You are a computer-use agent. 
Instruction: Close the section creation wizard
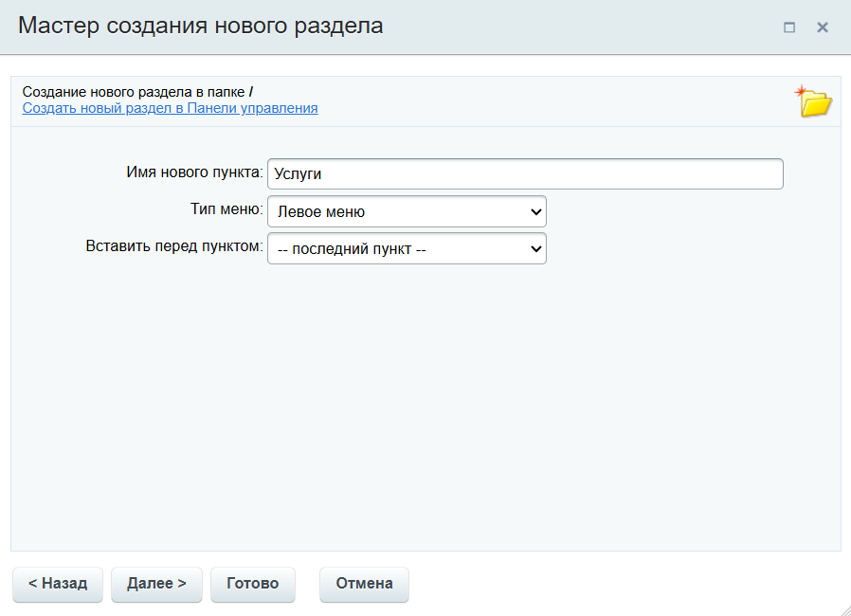(x=823, y=27)
